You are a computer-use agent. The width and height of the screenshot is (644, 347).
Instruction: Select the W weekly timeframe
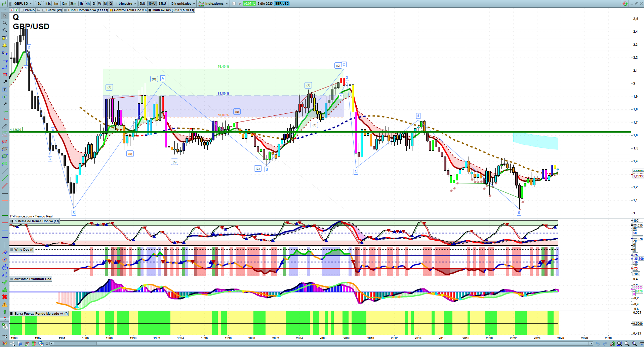[x=99, y=4]
